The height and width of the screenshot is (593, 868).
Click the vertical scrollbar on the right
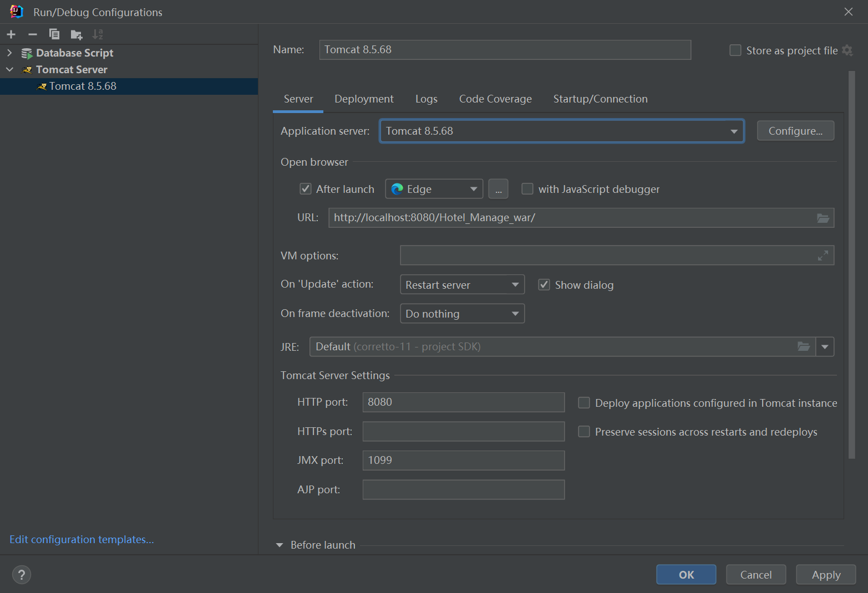click(x=852, y=265)
